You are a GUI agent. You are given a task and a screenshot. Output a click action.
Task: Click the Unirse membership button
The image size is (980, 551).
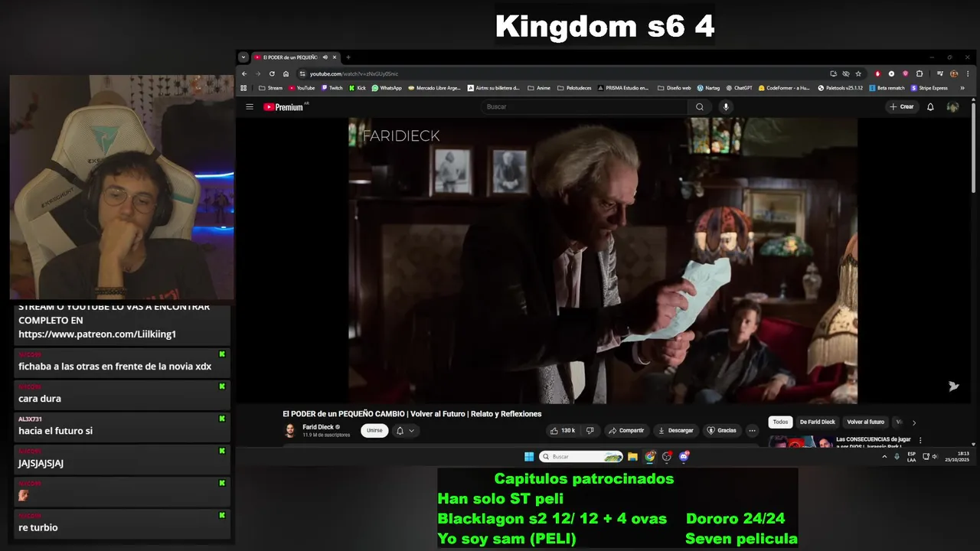point(374,431)
